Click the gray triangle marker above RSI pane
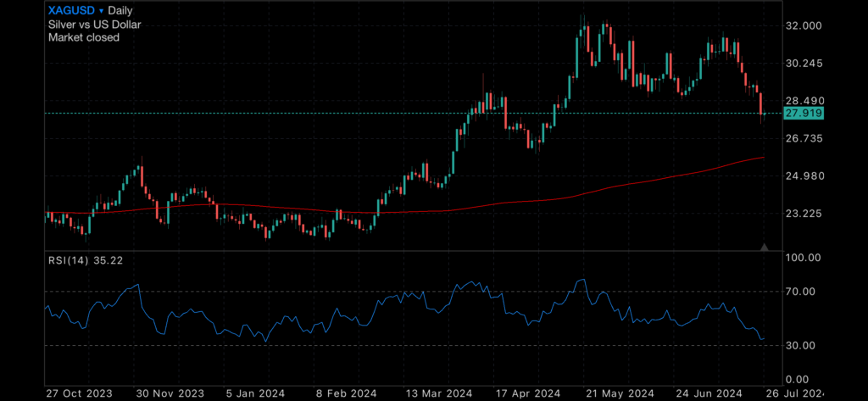This screenshot has width=868, height=401. (765, 247)
